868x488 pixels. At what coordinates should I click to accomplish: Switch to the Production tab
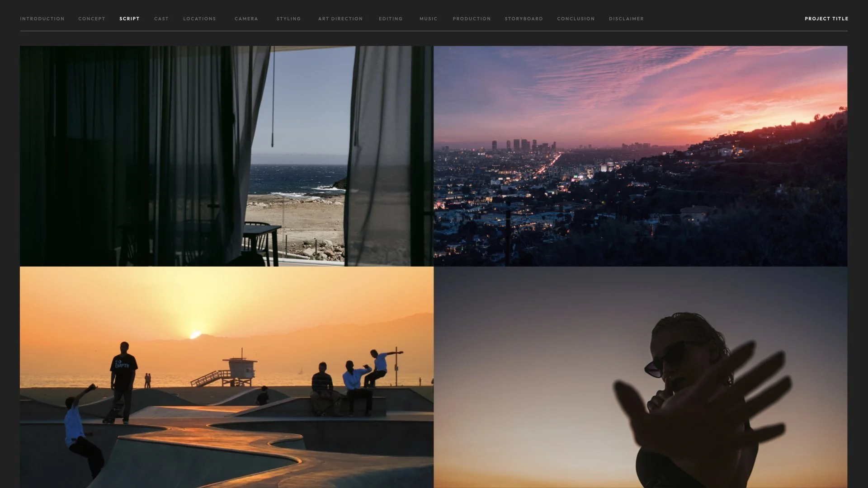coord(472,19)
